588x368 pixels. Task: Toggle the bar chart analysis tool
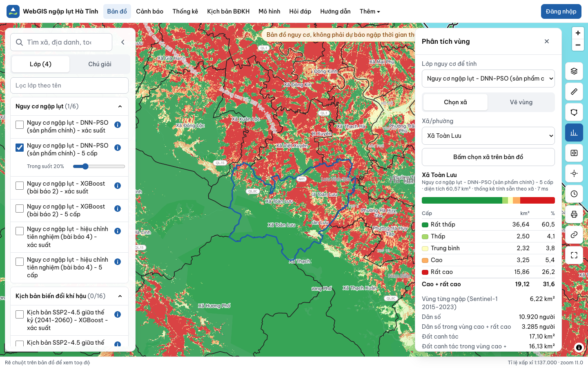(x=574, y=132)
